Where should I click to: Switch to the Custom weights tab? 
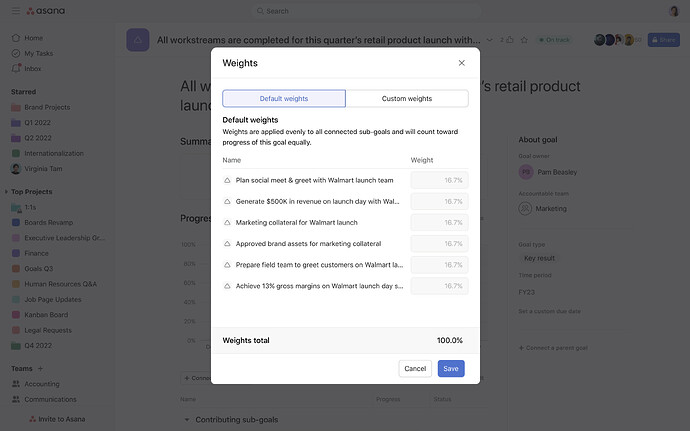point(407,99)
